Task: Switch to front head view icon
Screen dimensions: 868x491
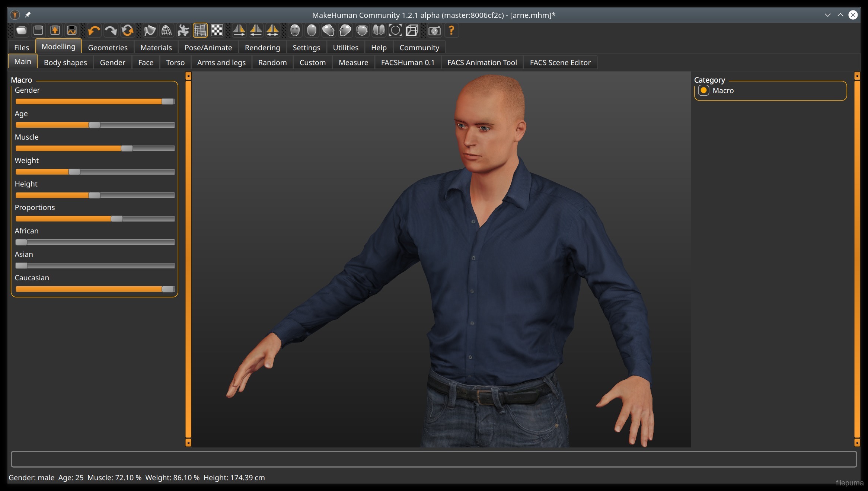Action: pyautogui.click(x=295, y=31)
